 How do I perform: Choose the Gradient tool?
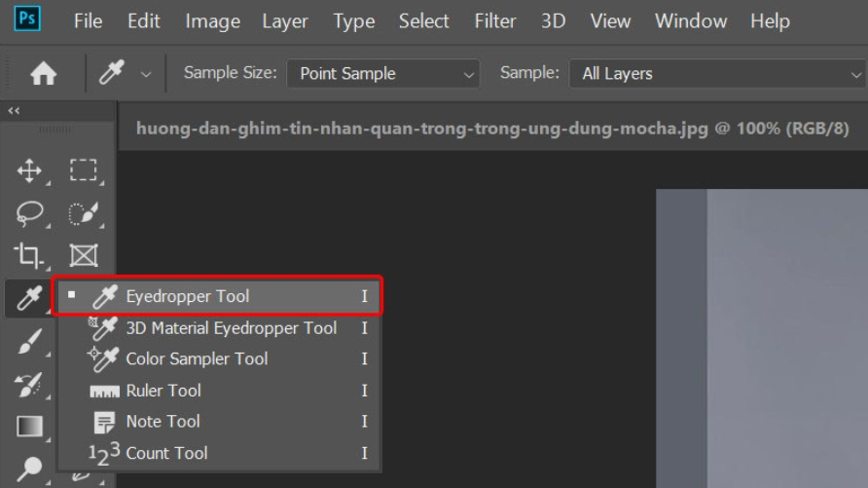pyautogui.click(x=29, y=427)
